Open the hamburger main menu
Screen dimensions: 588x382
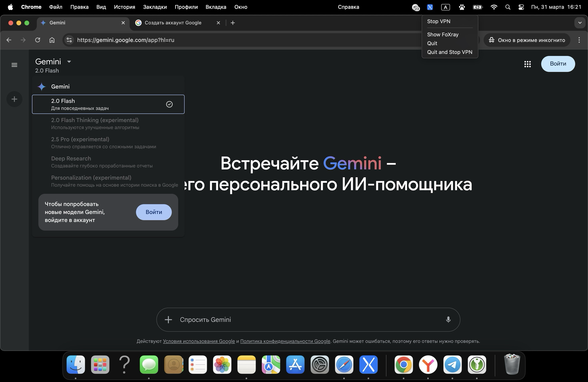click(14, 65)
